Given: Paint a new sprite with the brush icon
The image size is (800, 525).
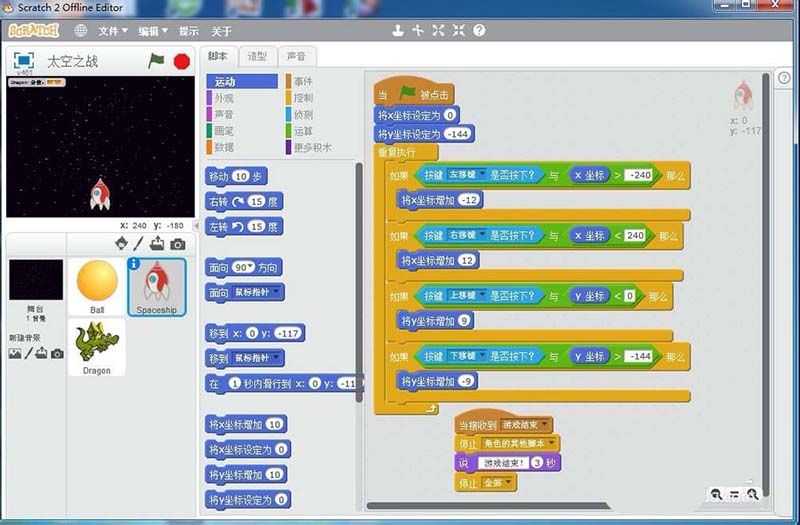Looking at the screenshot, I should (139, 244).
